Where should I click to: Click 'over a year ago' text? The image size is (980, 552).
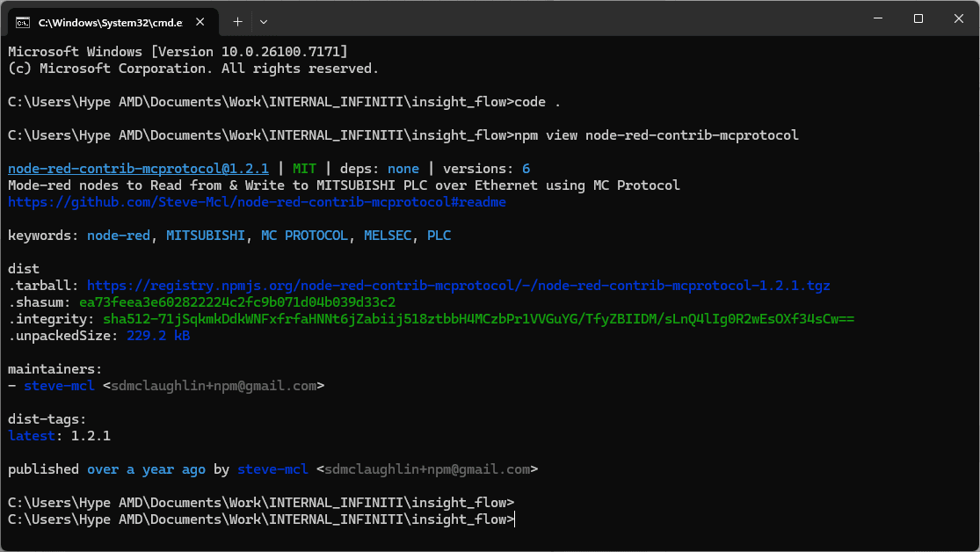tap(146, 469)
